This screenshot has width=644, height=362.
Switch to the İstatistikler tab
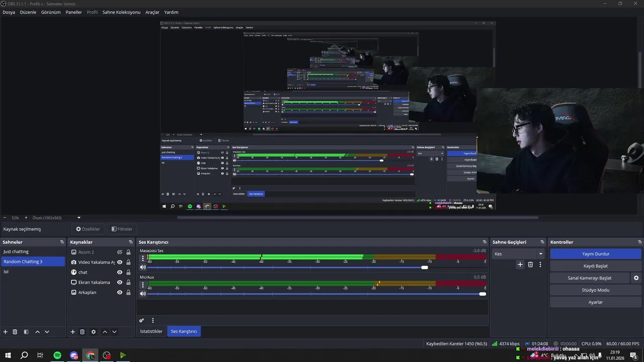click(x=151, y=331)
